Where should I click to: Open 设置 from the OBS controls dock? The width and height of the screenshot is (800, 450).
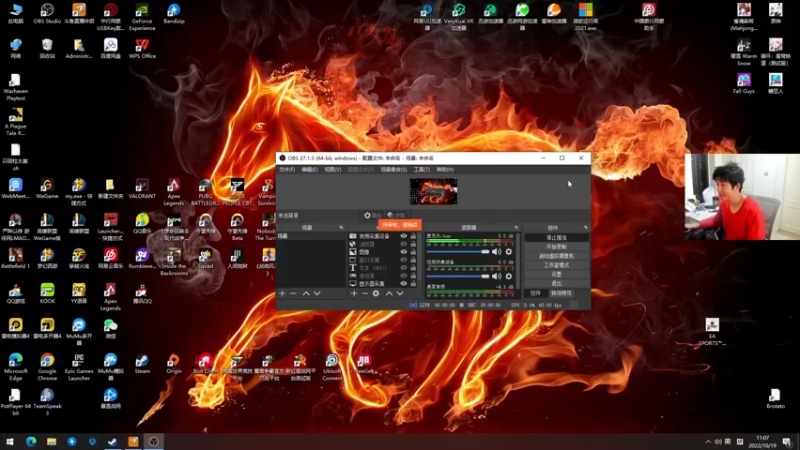(556, 274)
